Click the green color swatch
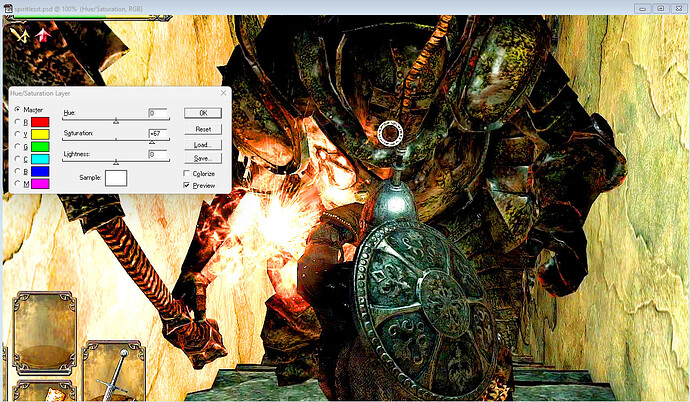The width and height of the screenshot is (690, 402). (40, 146)
